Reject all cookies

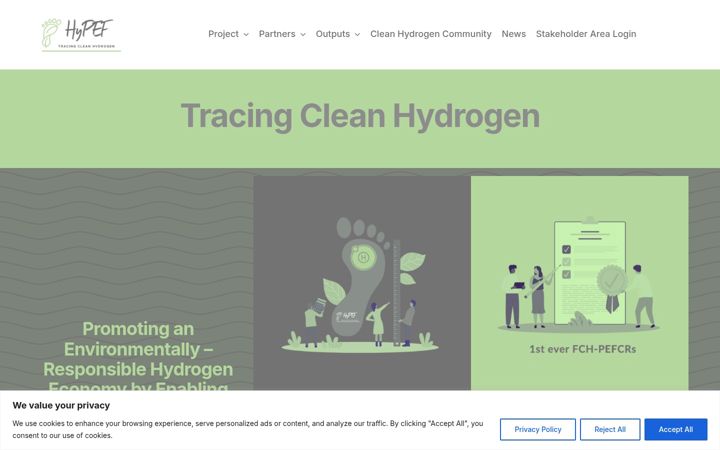610,429
